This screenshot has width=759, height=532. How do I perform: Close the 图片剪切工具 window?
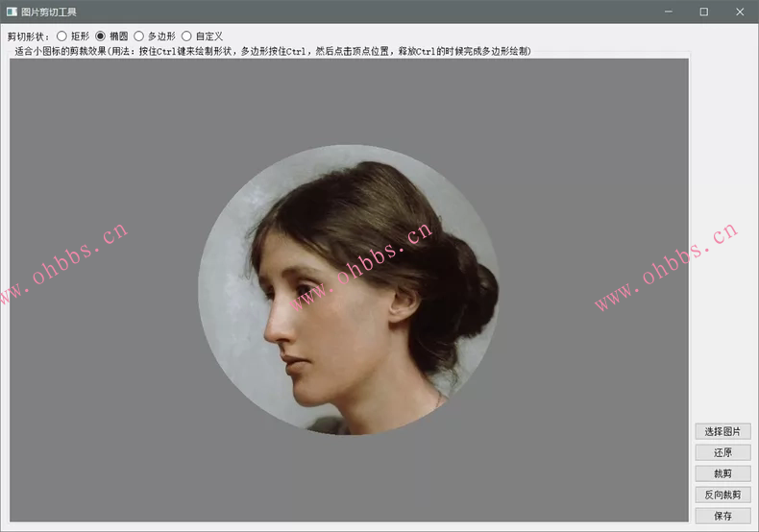[x=740, y=12]
